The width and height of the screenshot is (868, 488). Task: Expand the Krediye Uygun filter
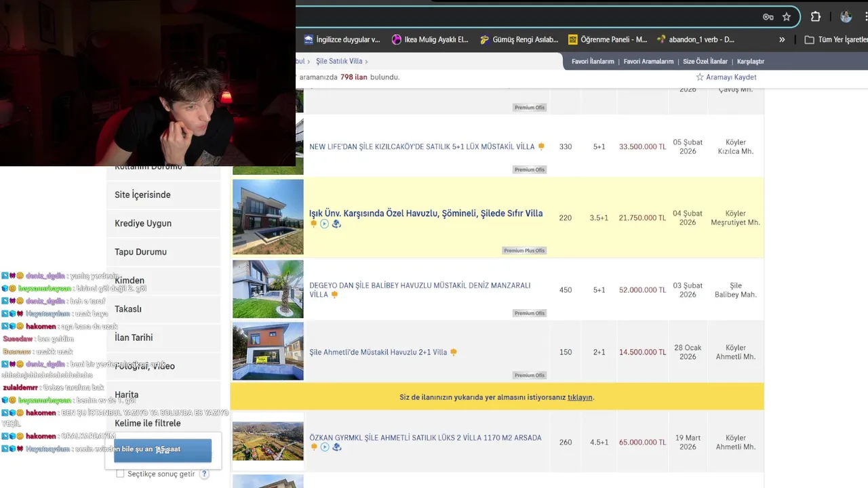(163, 223)
